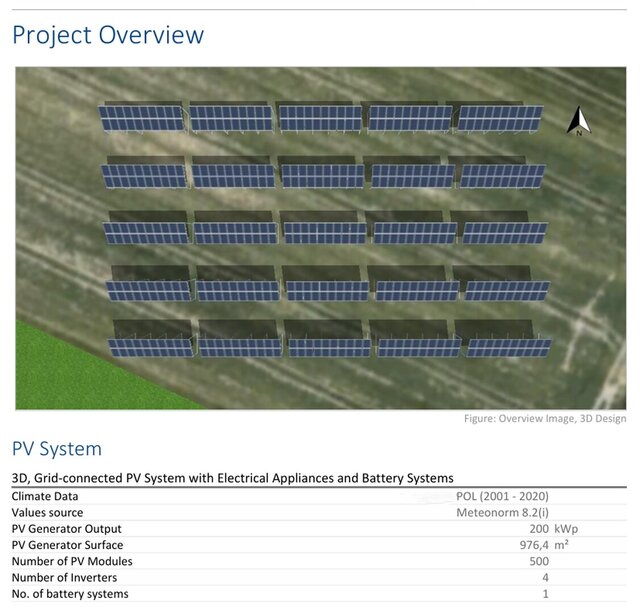Click the '500' modules value
Image resolution: width=640 pixels, height=614 pixels.
click(x=539, y=562)
